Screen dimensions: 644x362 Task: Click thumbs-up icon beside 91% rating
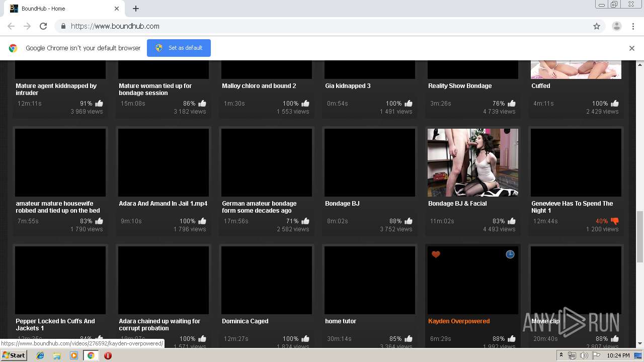(x=99, y=104)
